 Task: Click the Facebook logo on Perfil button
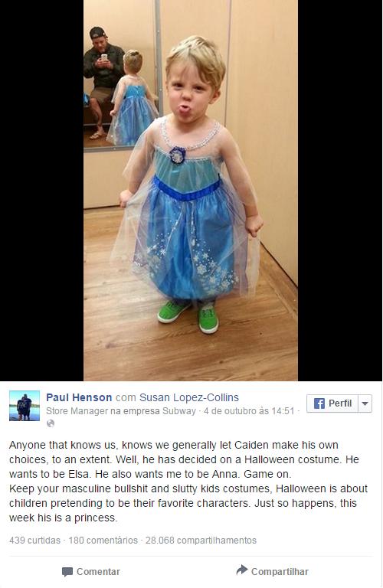pyautogui.click(x=319, y=403)
